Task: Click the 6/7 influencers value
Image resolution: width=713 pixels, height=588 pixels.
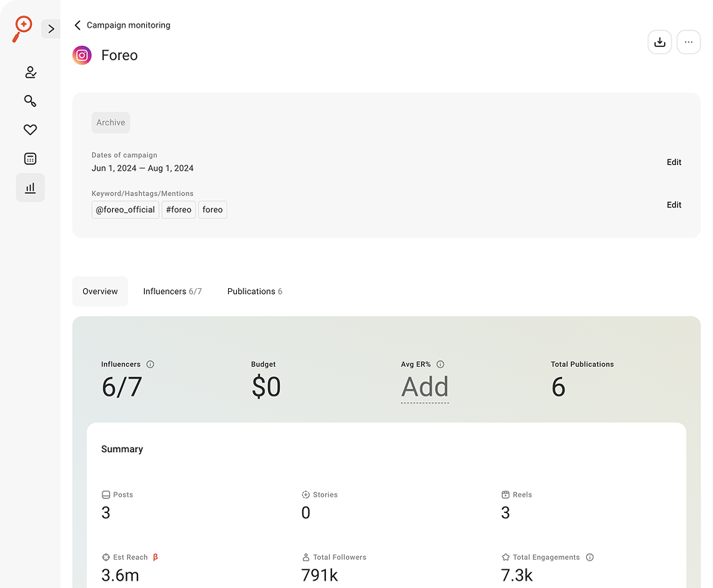Action: coord(122,387)
